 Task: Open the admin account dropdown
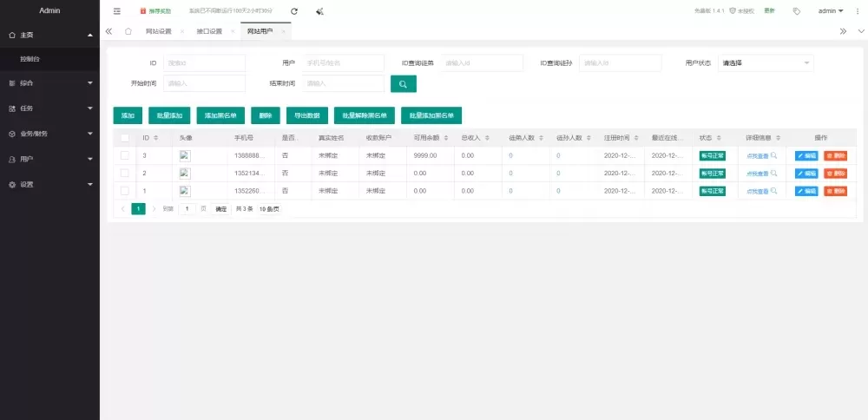coord(831,11)
